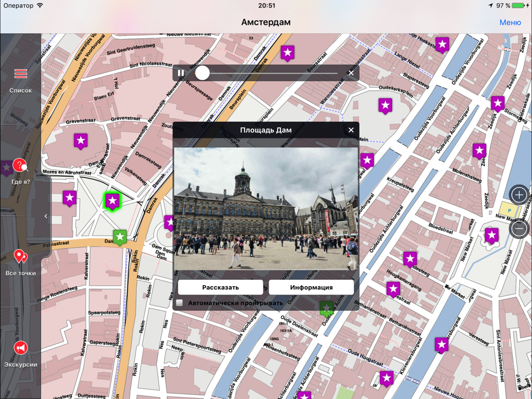The image size is (532, 399).
Task: Tap the battery indicator in status bar
Action: click(518, 5)
